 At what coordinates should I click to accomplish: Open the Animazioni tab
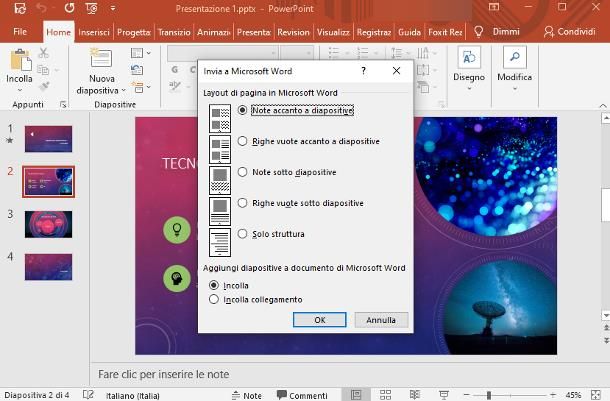213,32
